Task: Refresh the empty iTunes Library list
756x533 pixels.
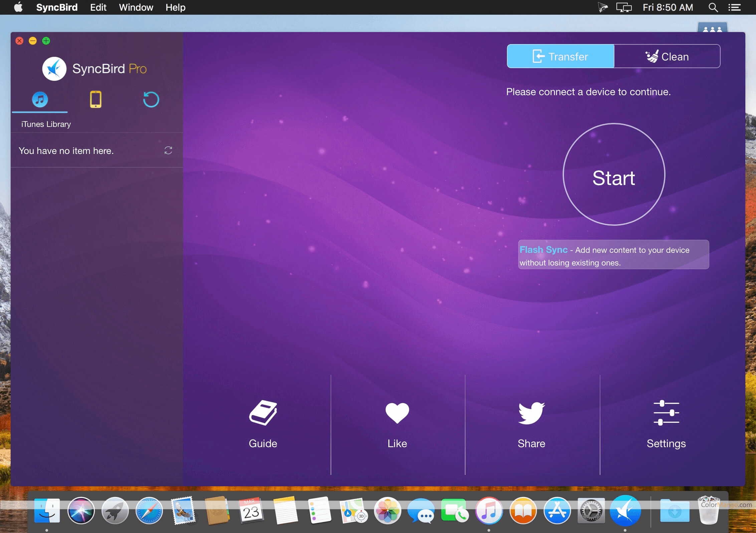Action: (x=168, y=151)
